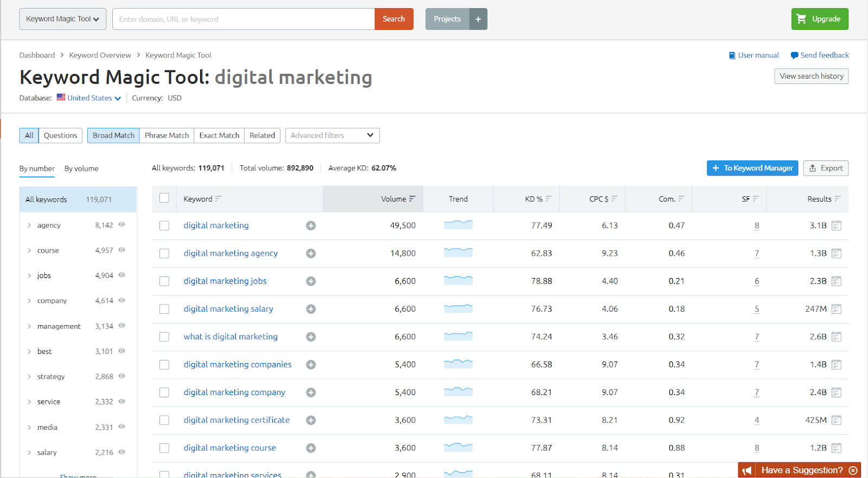868x478 pixels.
Task: Expand the 'company' keyword group
Action: 29,301
